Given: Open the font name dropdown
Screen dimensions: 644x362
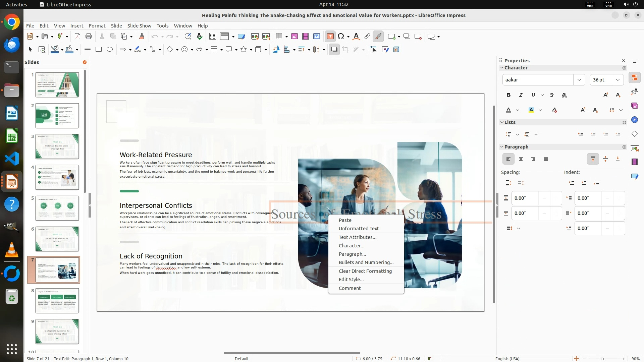Looking at the screenshot, I should (x=579, y=80).
